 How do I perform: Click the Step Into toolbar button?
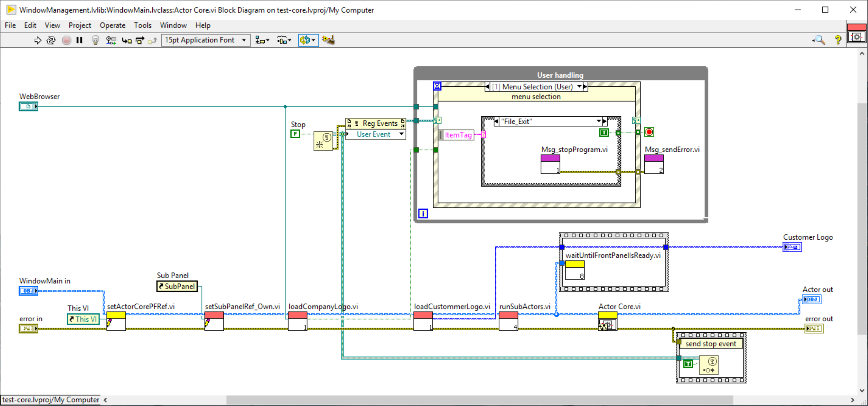pos(127,40)
